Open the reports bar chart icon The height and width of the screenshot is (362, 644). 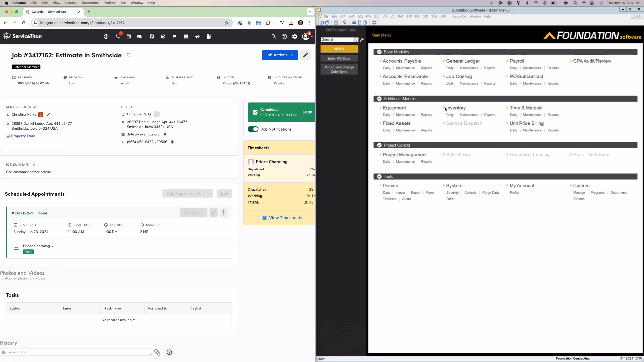click(x=186, y=36)
